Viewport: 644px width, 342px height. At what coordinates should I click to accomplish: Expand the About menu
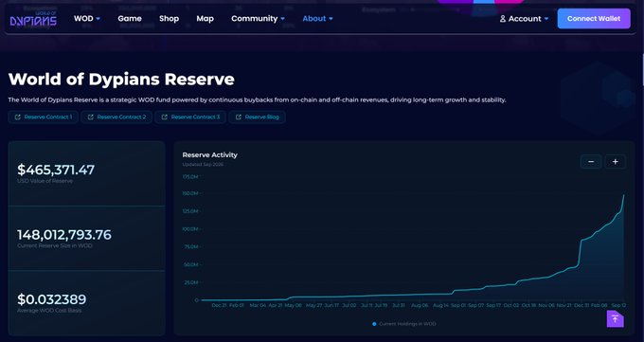click(x=317, y=19)
